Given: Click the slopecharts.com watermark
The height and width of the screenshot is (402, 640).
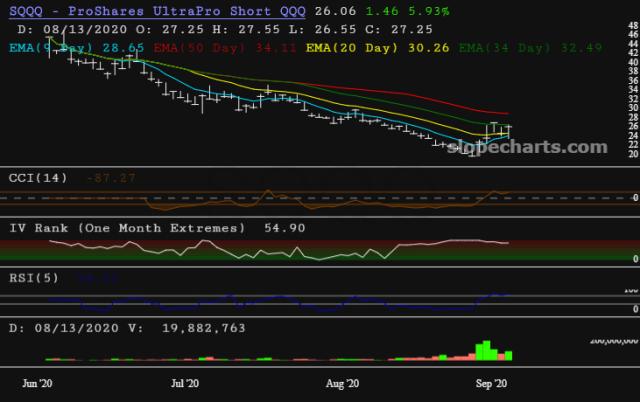Looking at the screenshot, I should 539,147.
